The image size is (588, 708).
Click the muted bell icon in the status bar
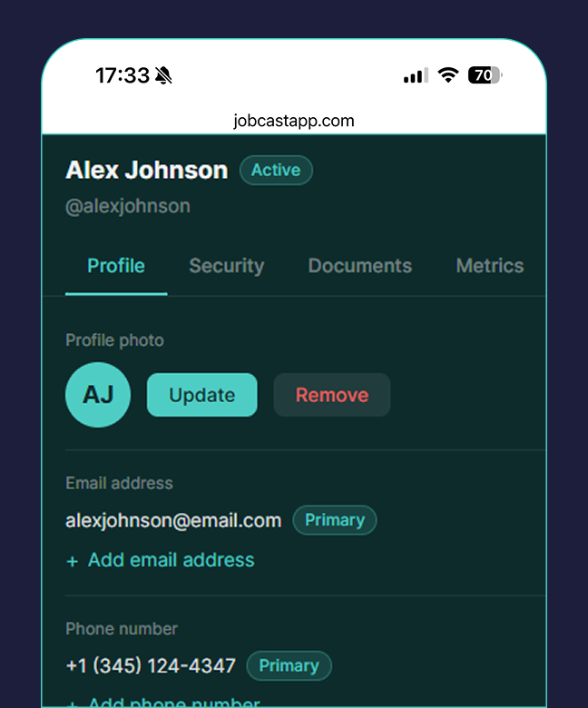click(x=163, y=75)
